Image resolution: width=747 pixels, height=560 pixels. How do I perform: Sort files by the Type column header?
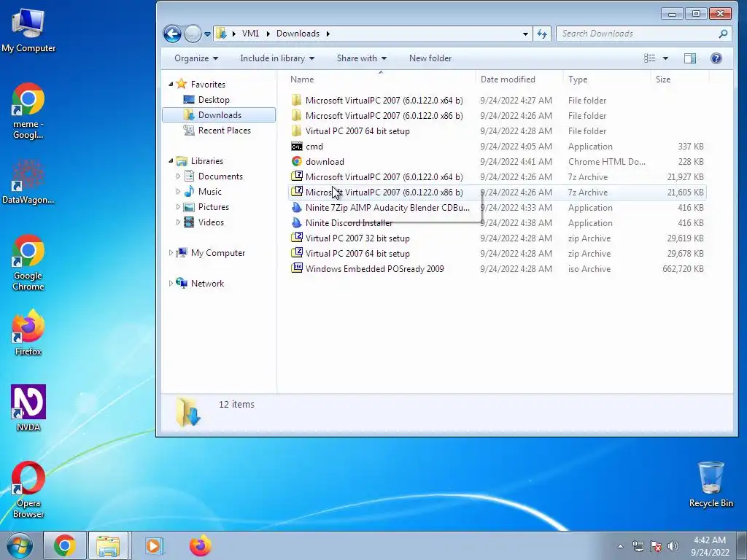click(606, 79)
